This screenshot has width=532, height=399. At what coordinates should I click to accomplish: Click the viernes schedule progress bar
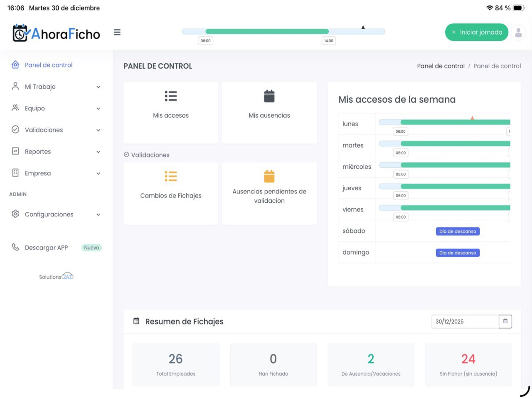point(444,208)
